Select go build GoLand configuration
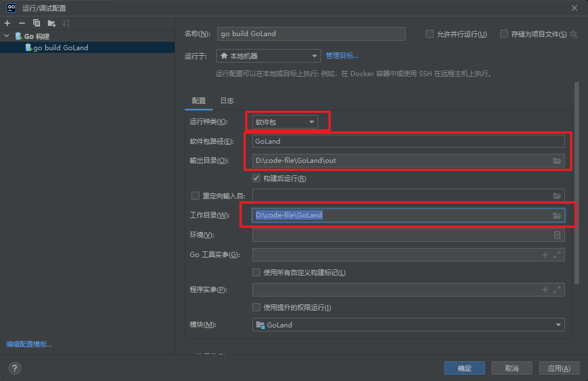588x381 pixels. (x=87, y=48)
